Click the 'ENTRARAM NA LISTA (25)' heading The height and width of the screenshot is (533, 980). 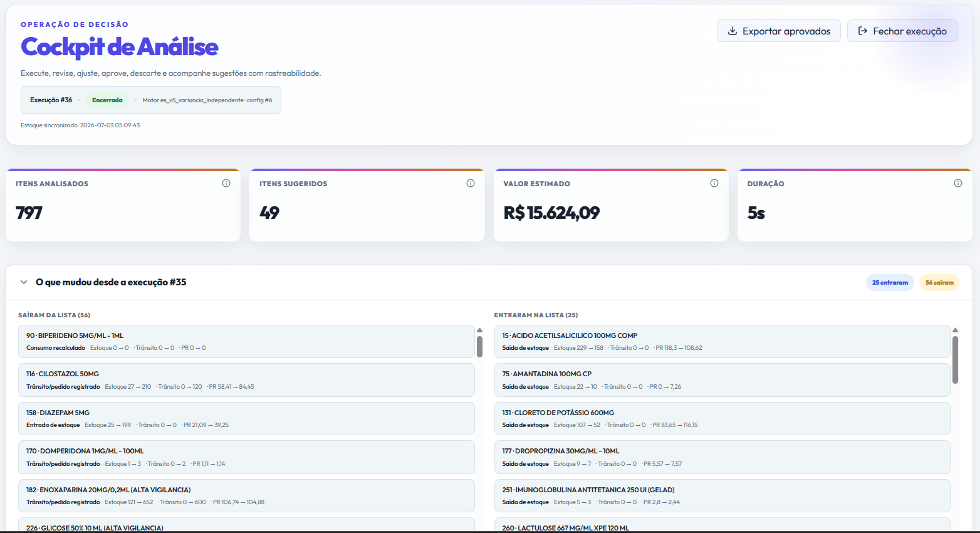pos(536,315)
